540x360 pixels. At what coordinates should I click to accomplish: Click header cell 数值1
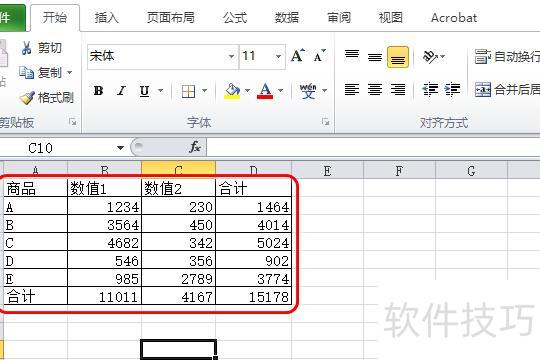point(104,188)
